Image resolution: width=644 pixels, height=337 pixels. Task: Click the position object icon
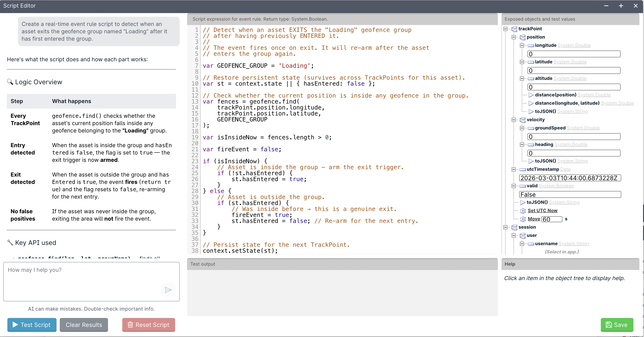[522, 37]
